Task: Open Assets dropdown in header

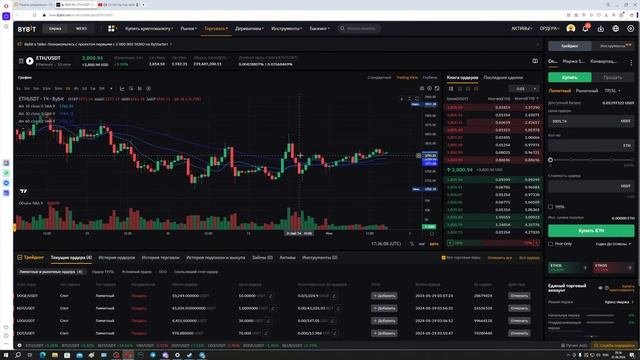Action: [x=522, y=29]
